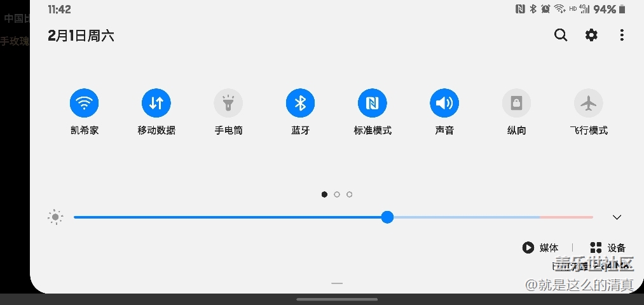Tap the 声音 sound mode icon
Image resolution: width=644 pixels, height=305 pixels.
click(444, 103)
